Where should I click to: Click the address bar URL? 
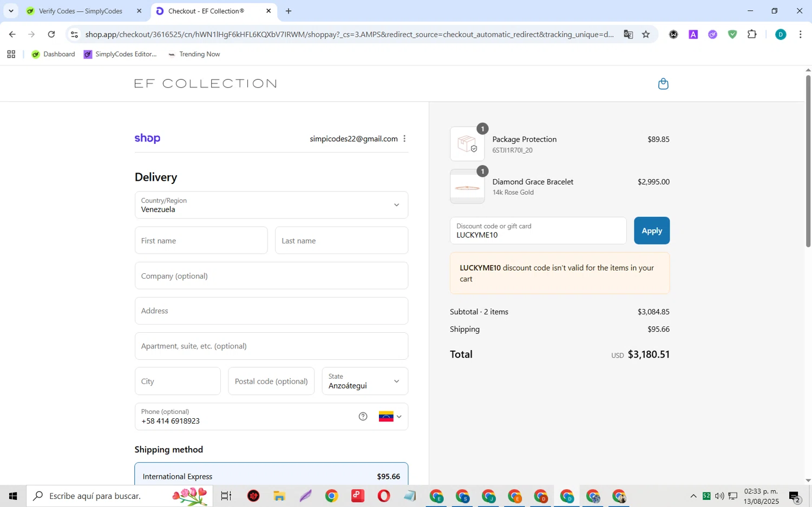[349, 35]
